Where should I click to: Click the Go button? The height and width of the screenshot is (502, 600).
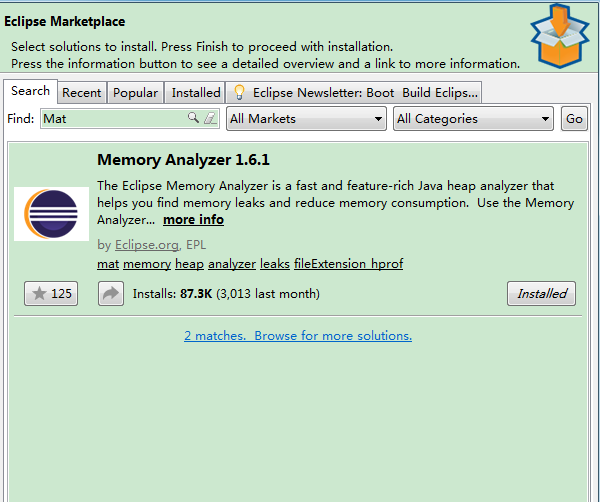[574, 119]
